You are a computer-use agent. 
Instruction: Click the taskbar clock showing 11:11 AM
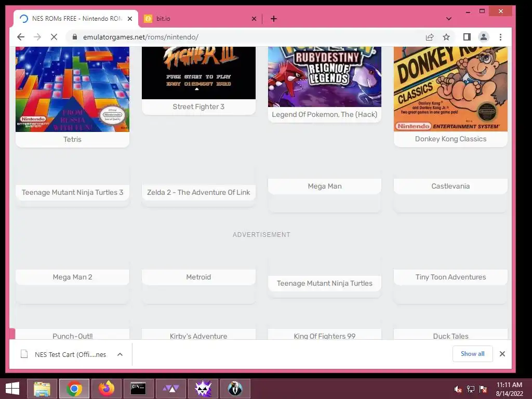coord(509,389)
